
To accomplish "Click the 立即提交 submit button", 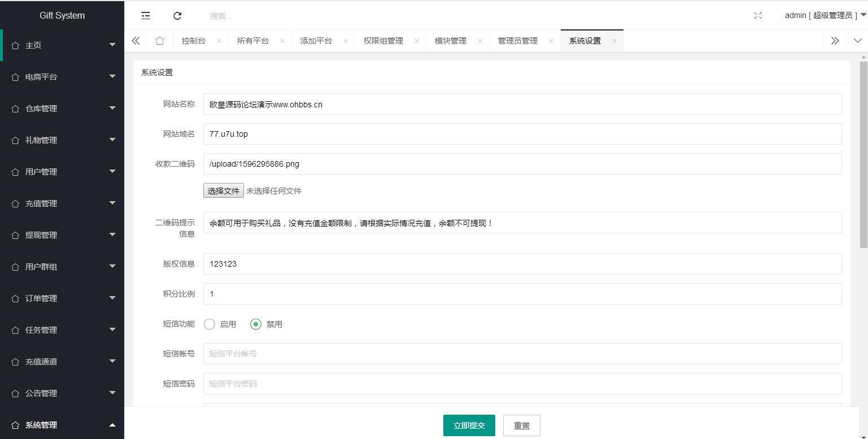I will pos(469,425).
